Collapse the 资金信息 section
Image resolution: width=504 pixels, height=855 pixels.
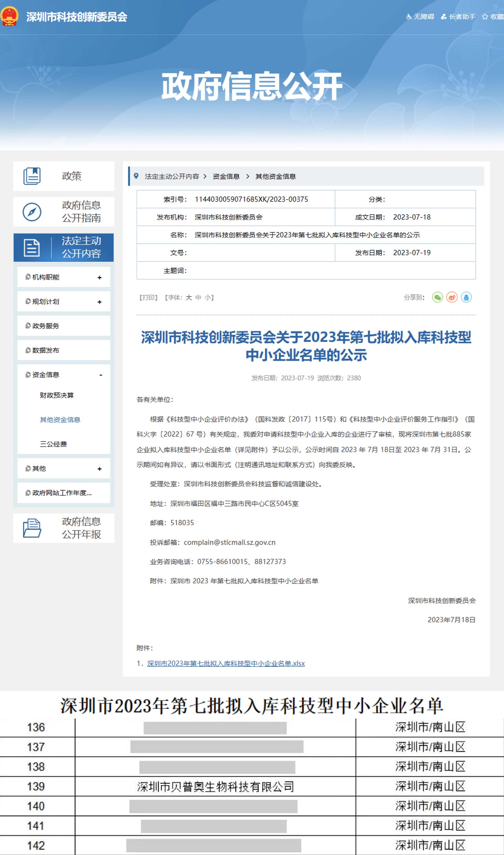[101, 375]
